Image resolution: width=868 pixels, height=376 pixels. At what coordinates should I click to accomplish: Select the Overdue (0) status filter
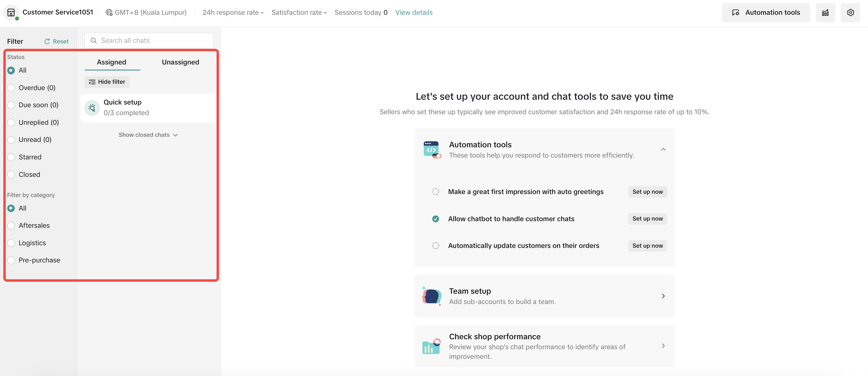click(x=11, y=88)
